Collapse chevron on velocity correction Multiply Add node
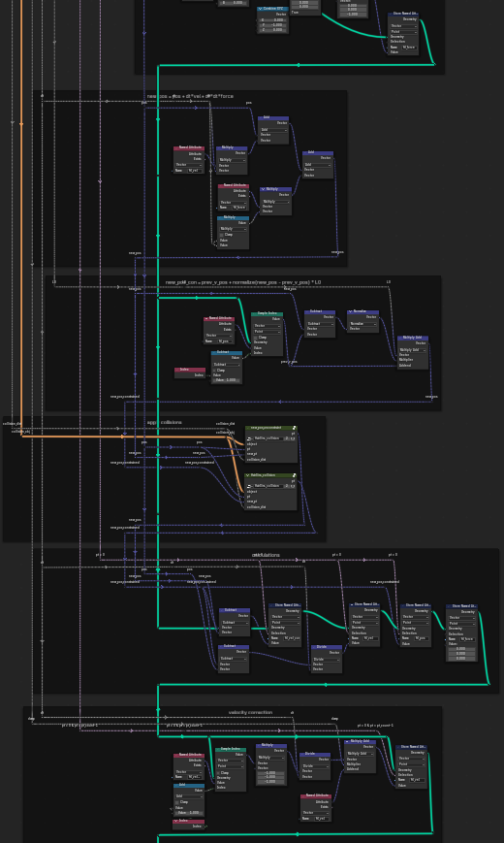This screenshot has width=504, height=843. tap(347, 741)
